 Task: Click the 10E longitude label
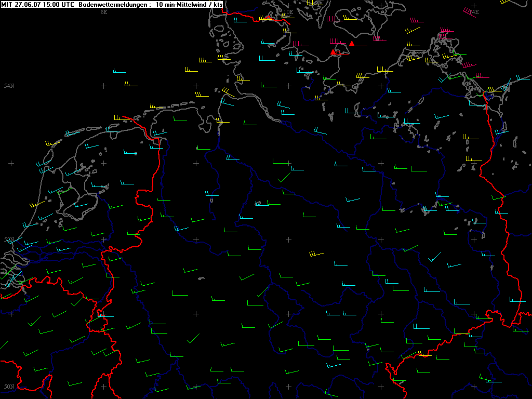point(289,11)
